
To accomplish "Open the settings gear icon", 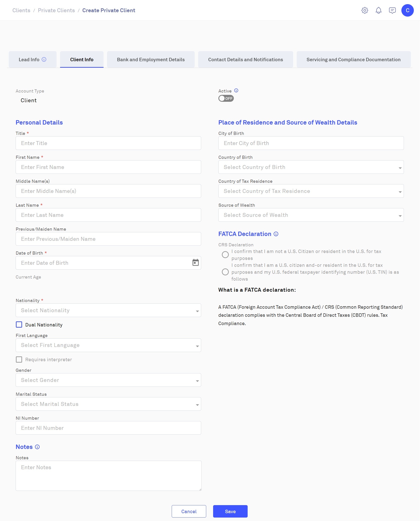I will point(365,10).
